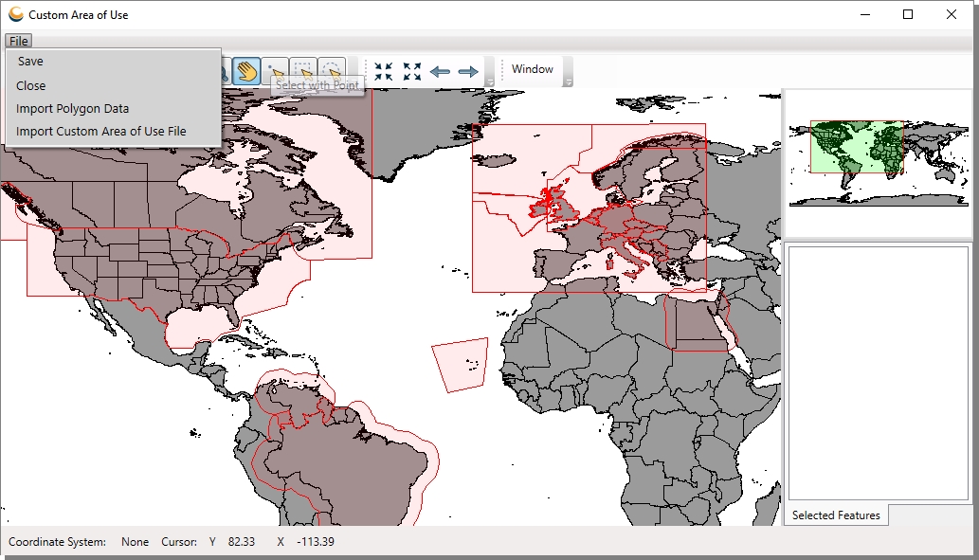Switch to the Selected Features tab

pos(836,515)
